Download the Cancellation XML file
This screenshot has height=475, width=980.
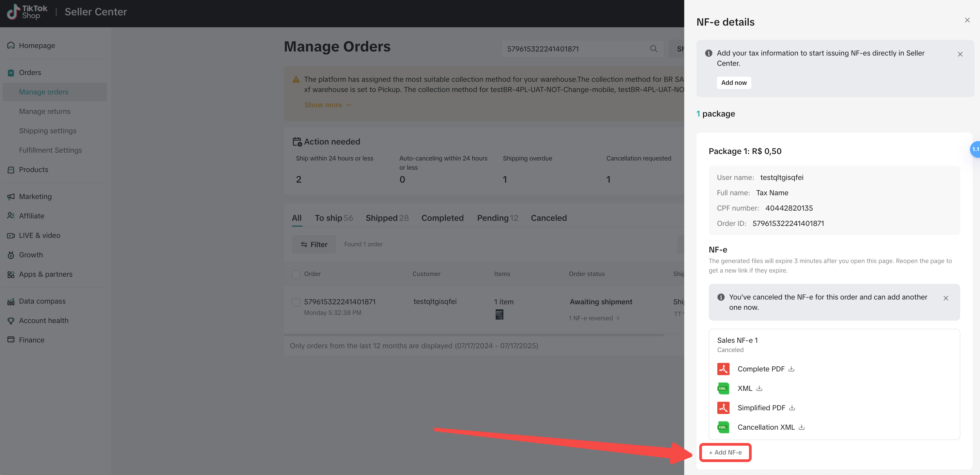(x=801, y=427)
